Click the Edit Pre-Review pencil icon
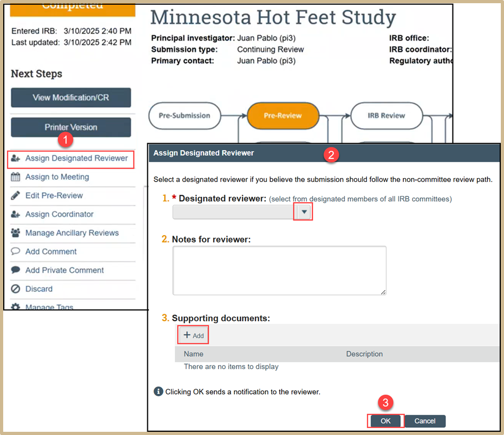Screen dimensions: 504x435 click(x=15, y=196)
